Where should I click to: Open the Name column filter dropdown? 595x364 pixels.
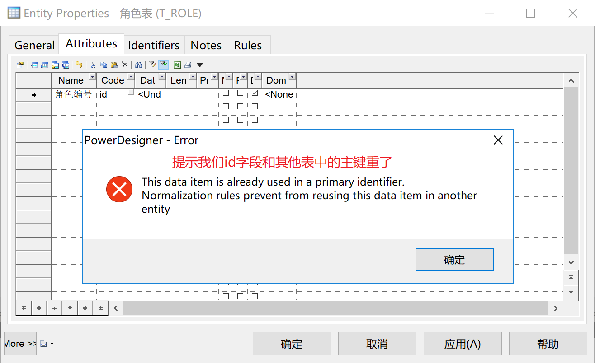point(92,77)
